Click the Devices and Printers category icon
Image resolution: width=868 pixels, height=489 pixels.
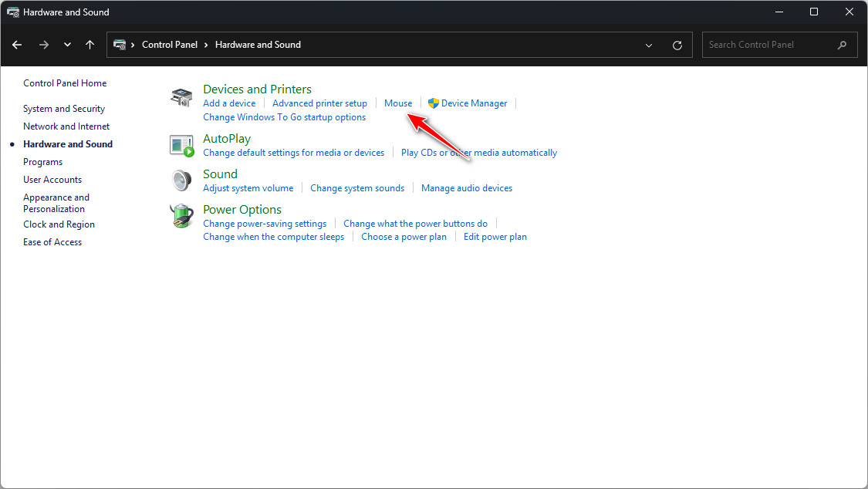pyautogui.click(x=181, y=97)
